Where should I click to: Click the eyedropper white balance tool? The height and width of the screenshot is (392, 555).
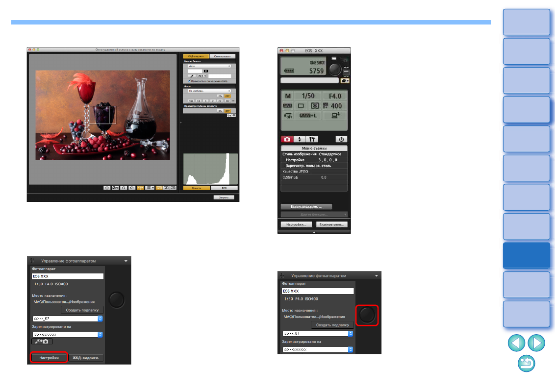pos(192,76)
